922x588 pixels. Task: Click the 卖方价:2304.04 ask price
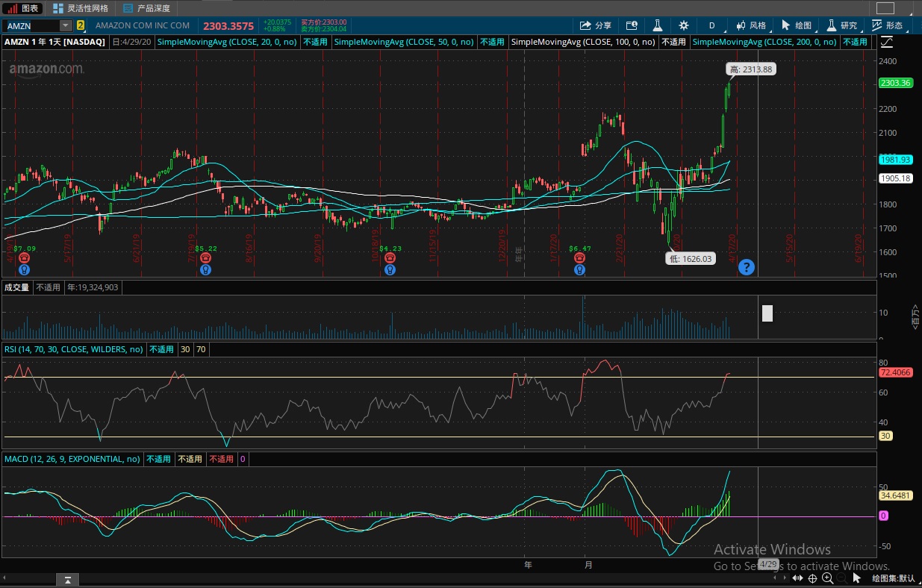(x=324, y=29)
